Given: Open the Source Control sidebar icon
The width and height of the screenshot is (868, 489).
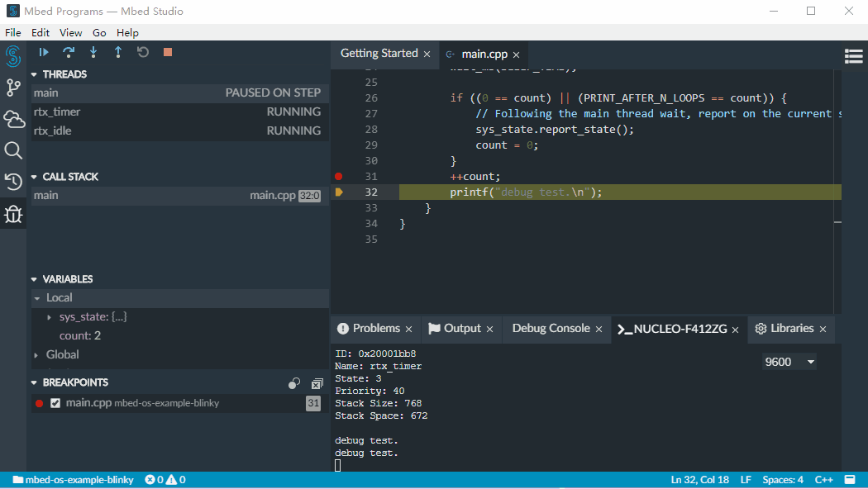Looking at the screenshot, I should point(13,88).
